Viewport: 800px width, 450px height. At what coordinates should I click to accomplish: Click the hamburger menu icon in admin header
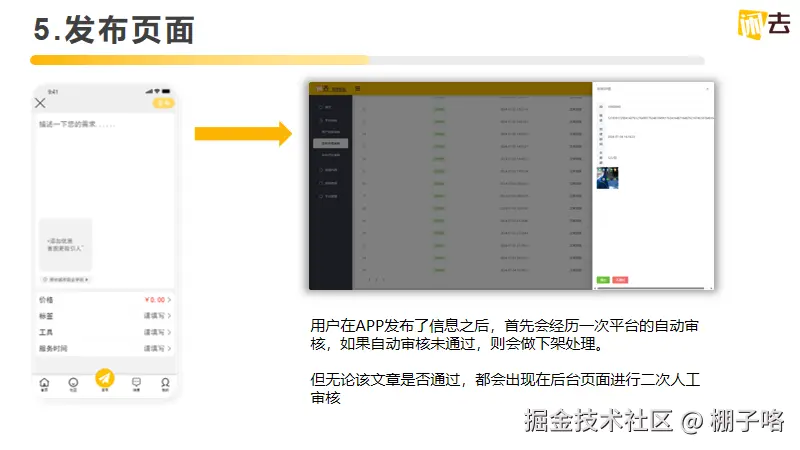point(358,89)
